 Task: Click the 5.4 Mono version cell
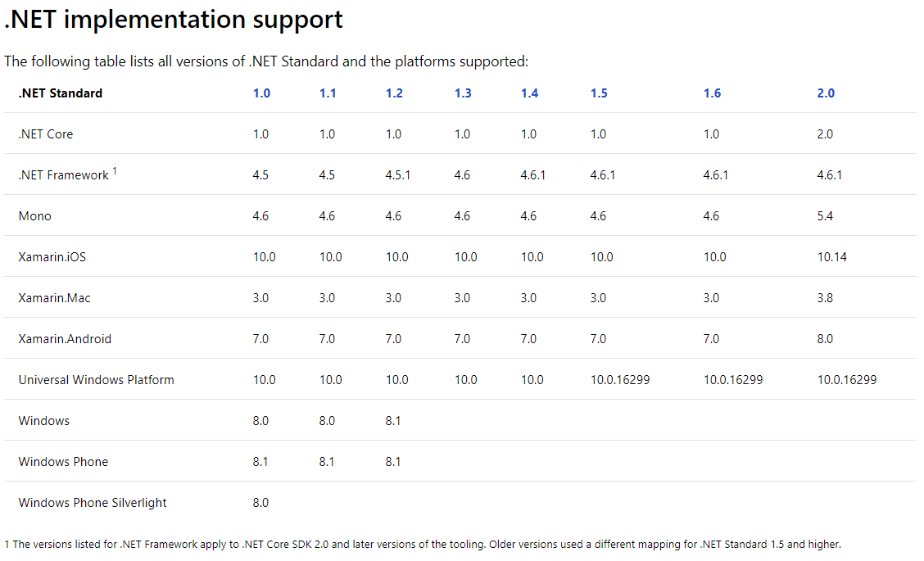click(825, 216)
